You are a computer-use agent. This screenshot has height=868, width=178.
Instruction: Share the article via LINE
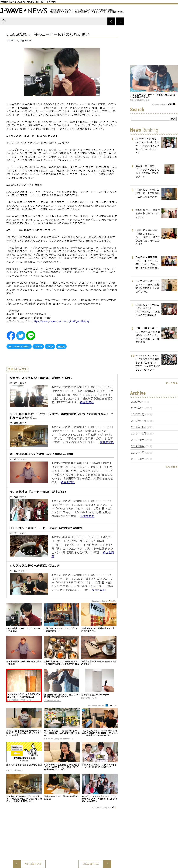coord(31,336)
